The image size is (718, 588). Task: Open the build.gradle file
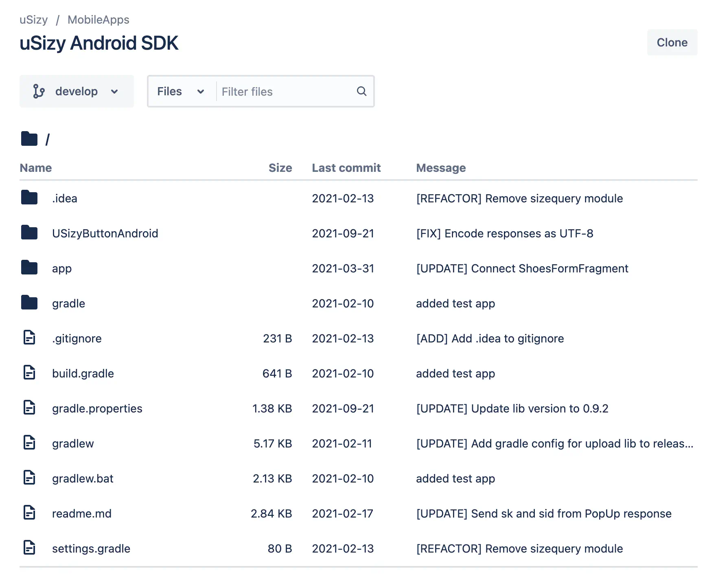click(83, 373)
